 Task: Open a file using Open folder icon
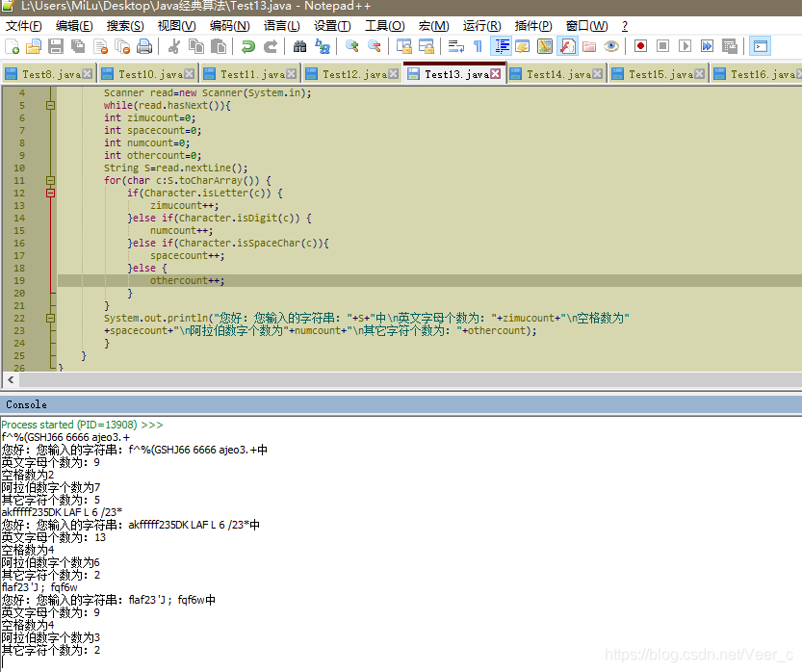coord(34,46)
